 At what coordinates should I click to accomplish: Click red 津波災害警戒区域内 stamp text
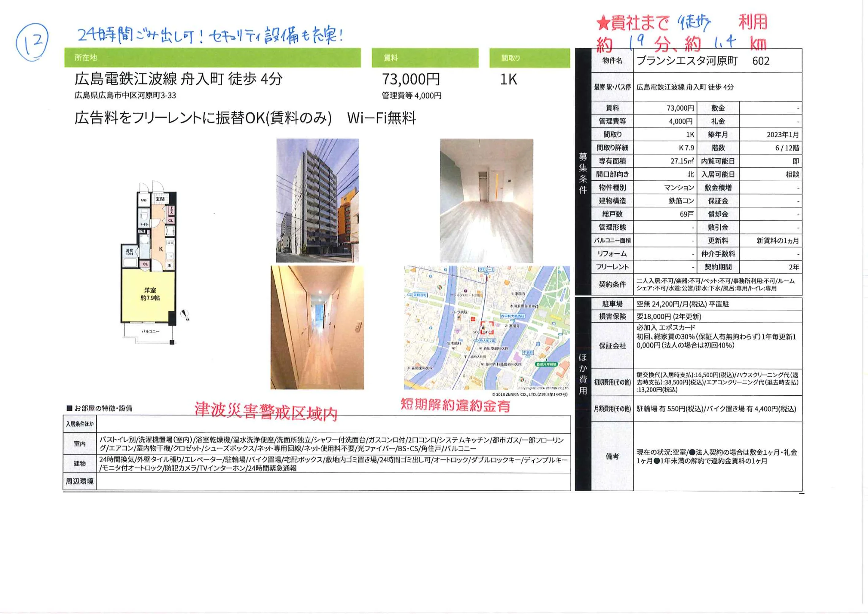(x=266, y=412)
